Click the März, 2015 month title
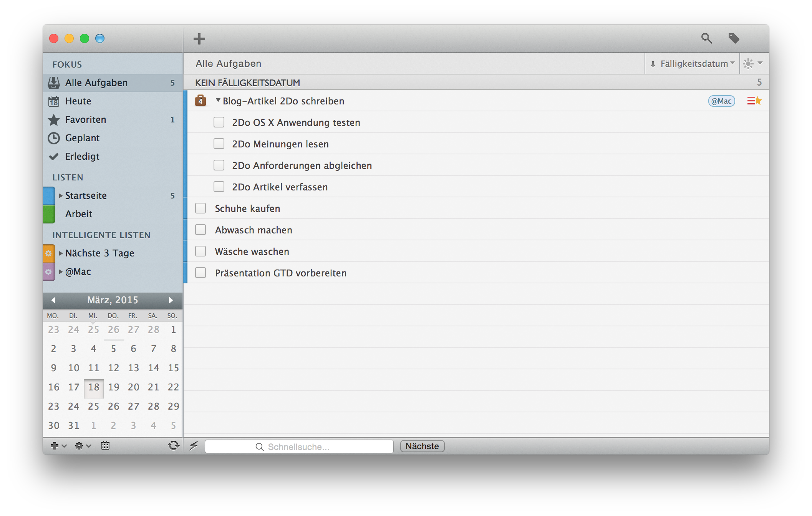Screen dimensions: 812x516 [x=113, y=300]
